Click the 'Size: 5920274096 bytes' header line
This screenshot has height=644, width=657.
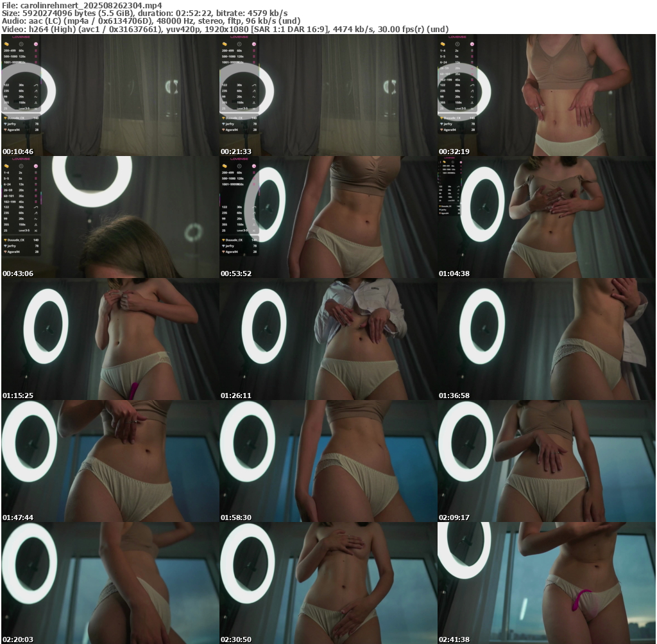tap(144, 13)
